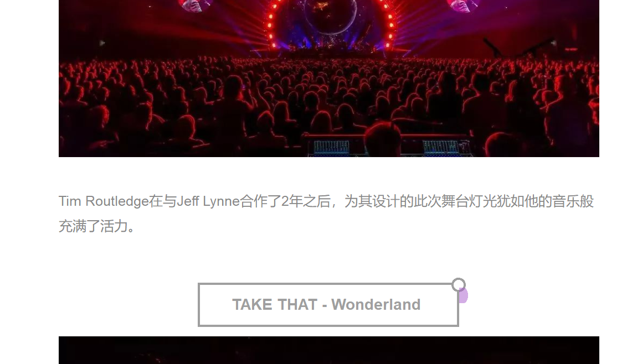
Task: Click the word Wonderland in the heading
Action: click(x=376, y=305)
